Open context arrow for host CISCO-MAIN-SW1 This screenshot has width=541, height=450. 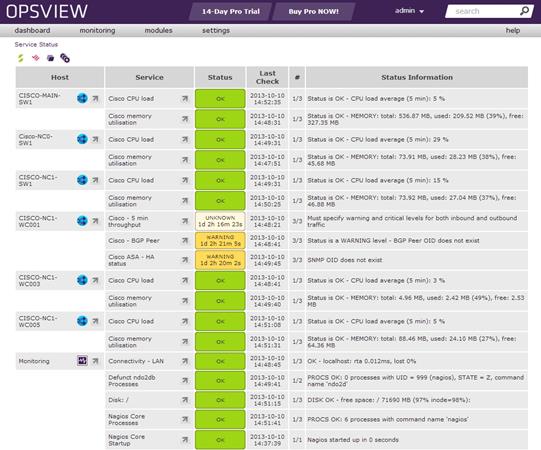tap(96, 99)
